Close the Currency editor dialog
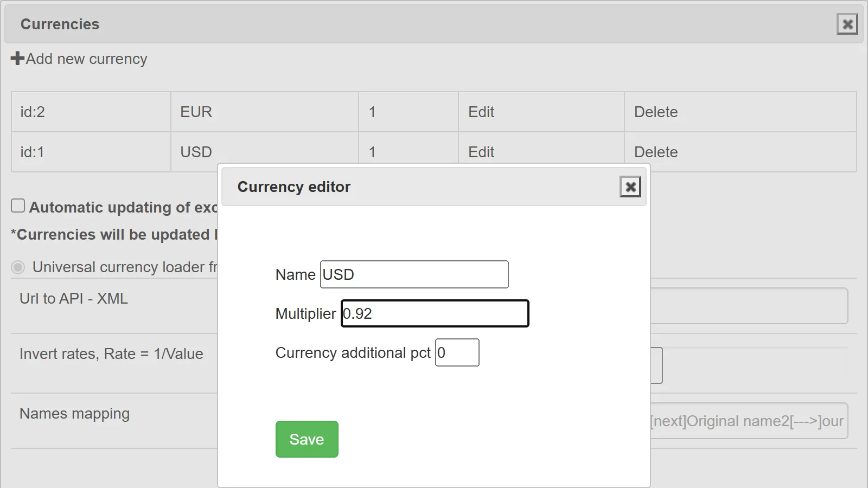Viewport: 868px width, 488px height. pyautogui.click(x=630, y=187)
